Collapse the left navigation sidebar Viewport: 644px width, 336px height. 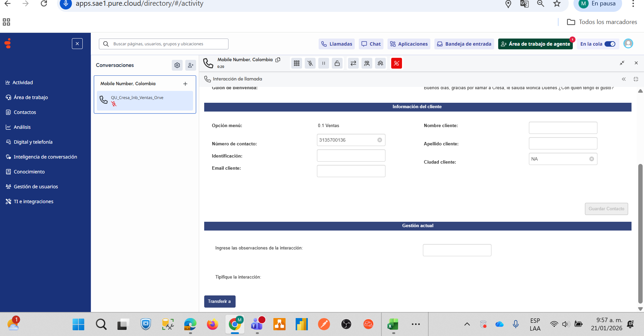[77, 44]
